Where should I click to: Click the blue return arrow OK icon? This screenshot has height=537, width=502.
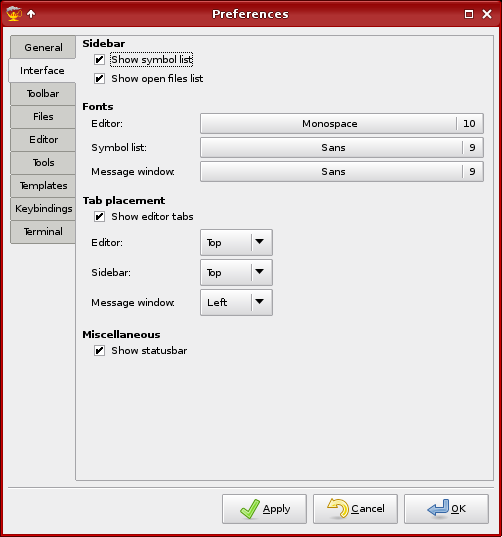pos(438,508)
